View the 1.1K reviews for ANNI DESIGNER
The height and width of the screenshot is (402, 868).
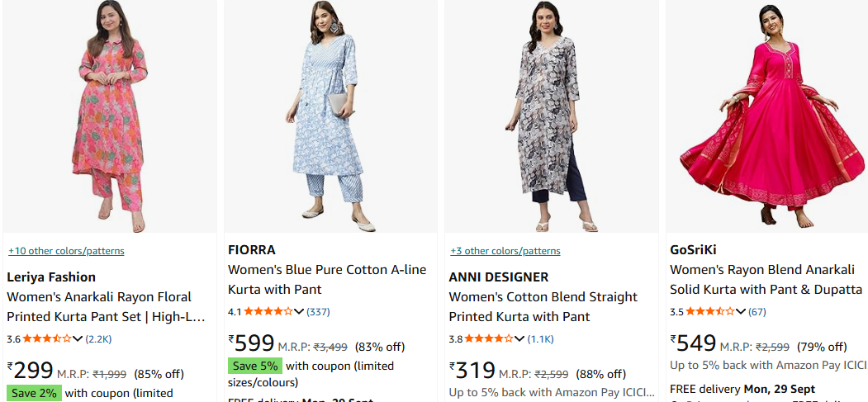point(541,338)
